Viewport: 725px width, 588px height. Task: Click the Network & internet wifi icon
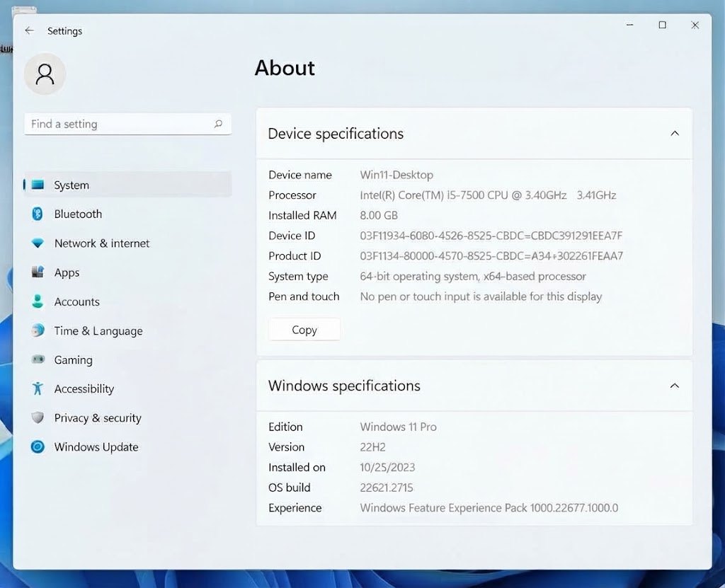[x=38, y=243]
